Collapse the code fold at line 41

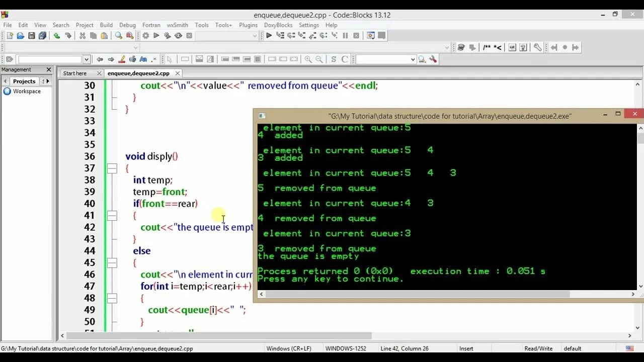[112, 216]
